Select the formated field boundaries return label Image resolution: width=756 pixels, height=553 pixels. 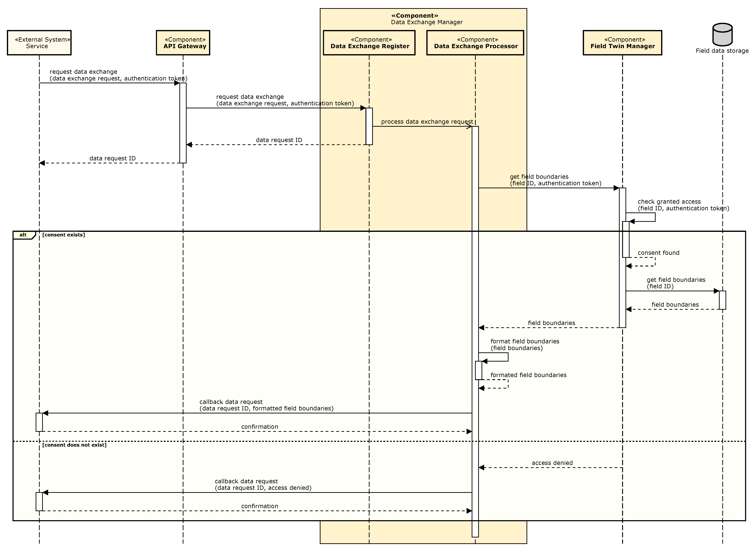click(x=528, y=375)
